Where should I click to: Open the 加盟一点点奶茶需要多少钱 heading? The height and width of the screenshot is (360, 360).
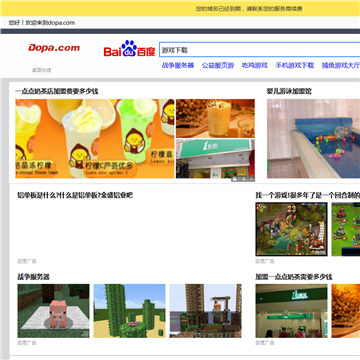tap(294, 277)
